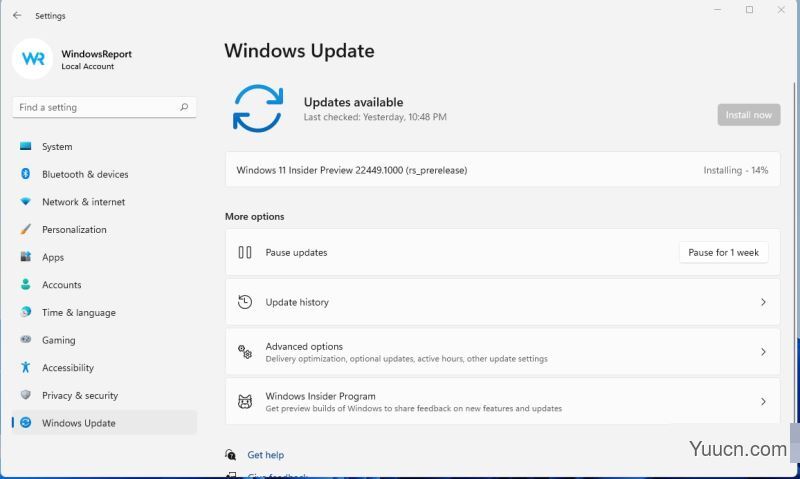
Task: Open the Windows Insider Program row
Action: (503, 401)
